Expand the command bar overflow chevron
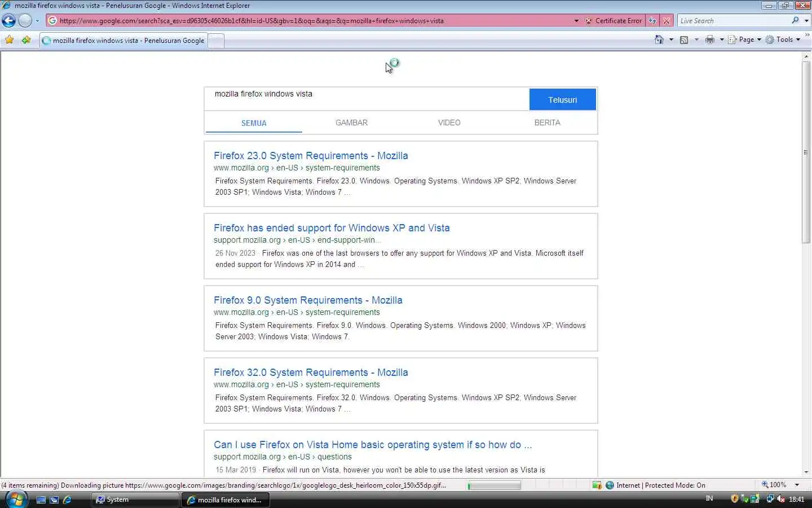The height and width of the screenshot is (508, 812). pos(807,35)
